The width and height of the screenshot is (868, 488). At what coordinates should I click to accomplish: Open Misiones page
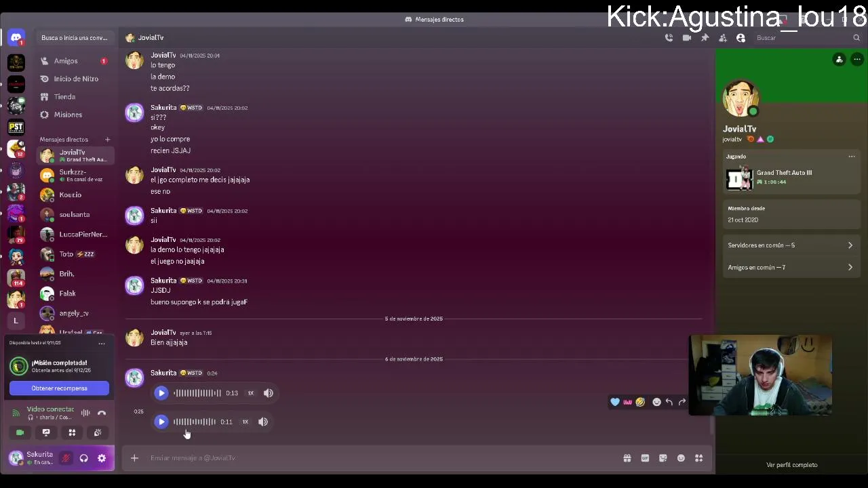click(75, 115)
